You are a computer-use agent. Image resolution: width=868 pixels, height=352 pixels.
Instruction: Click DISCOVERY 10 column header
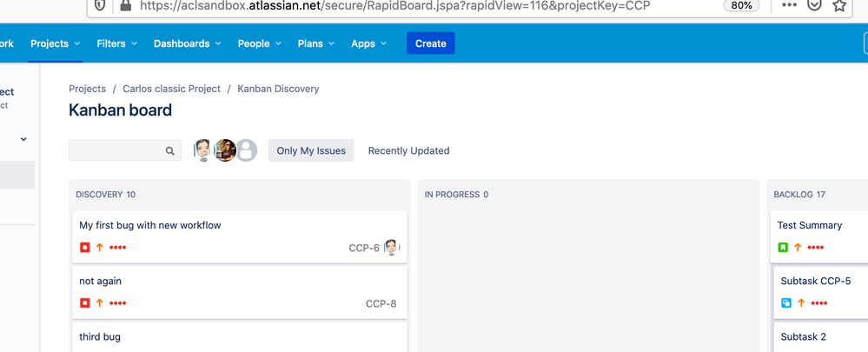pos(106,195)
